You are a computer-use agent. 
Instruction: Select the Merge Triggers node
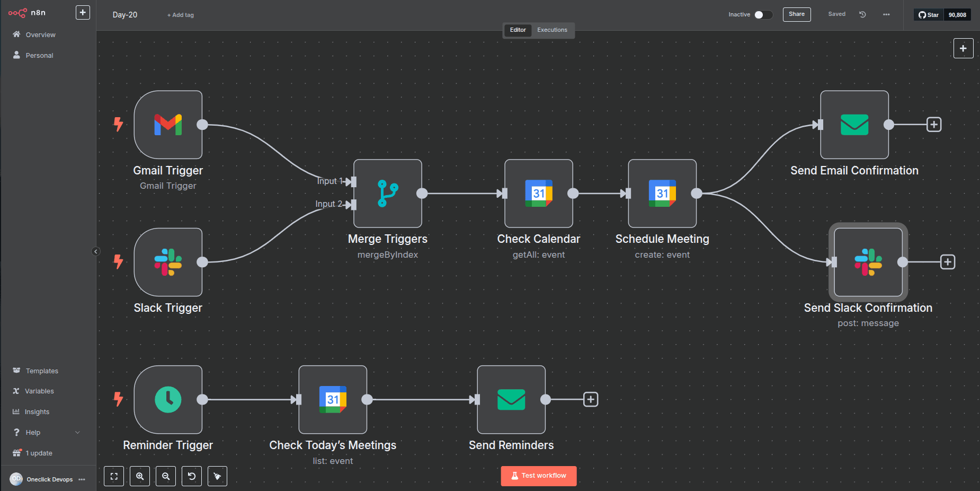click(x=388, y=194)
